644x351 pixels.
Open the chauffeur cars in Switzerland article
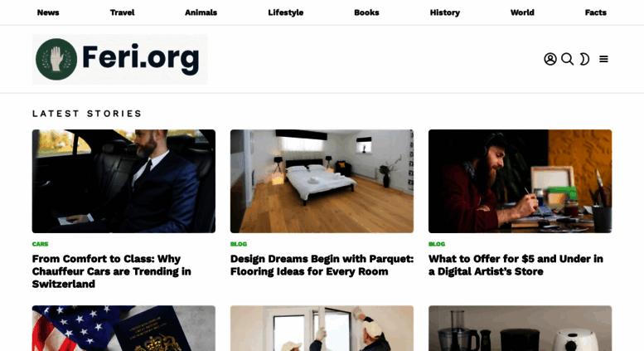[x=112, y=271]
